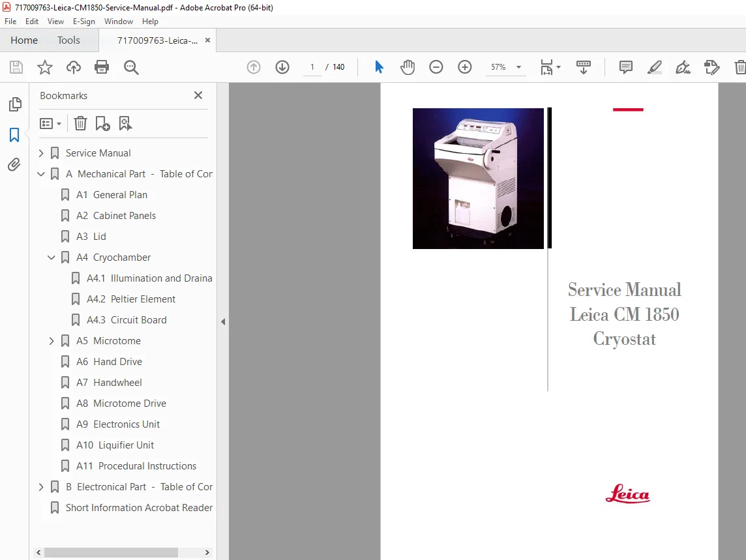The image size is (746, 560).
Task: Open A9 Electronics Unit bookmark
Action: pyautogui.click(x=118, y=424)
